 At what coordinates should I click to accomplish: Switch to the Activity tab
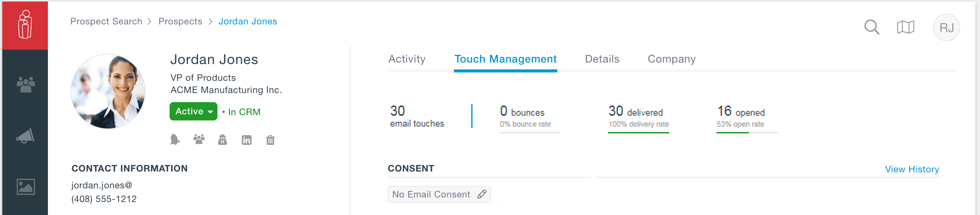(x=407, y=59)
